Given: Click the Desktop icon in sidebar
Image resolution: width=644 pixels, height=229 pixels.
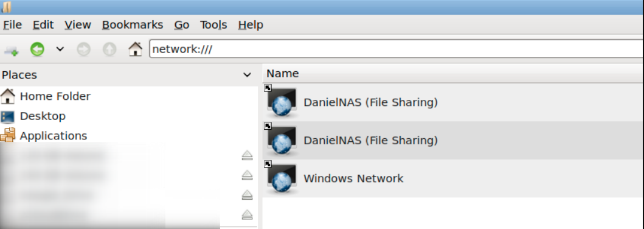Looking at the screenshot, I should coord(8,116).
